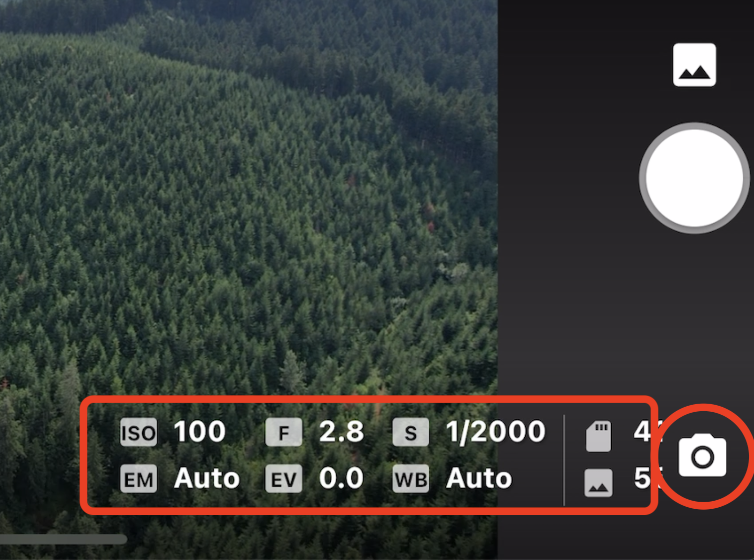Toggle white balance Auto setting

[x=479, y=478]
